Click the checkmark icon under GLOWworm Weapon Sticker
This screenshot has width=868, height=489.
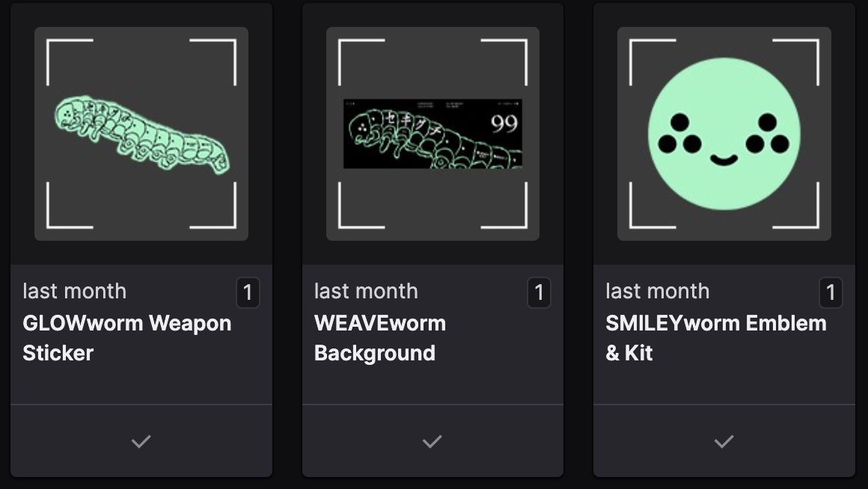141,442
